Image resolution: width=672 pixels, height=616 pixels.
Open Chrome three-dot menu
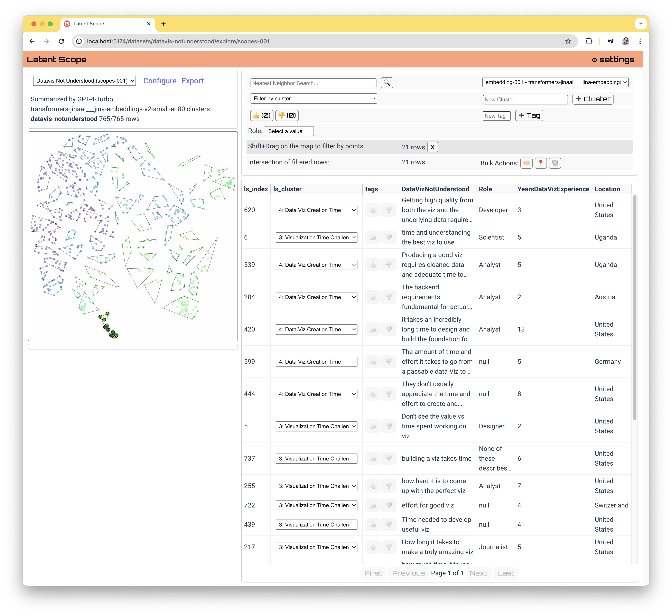coord(640,41)
